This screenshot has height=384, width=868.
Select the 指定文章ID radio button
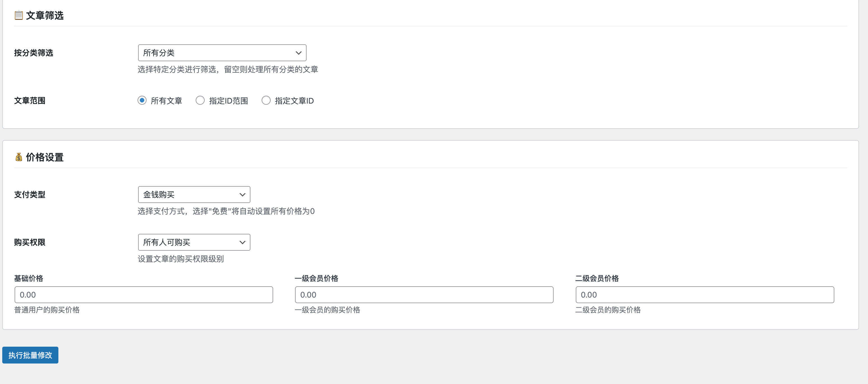266,100
